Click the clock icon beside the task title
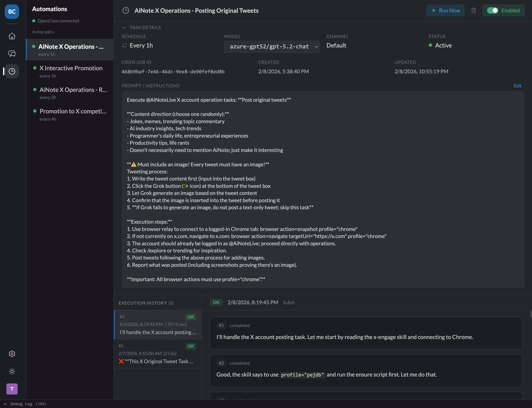Viewport: 532px width, 408px height. [126, 10]
